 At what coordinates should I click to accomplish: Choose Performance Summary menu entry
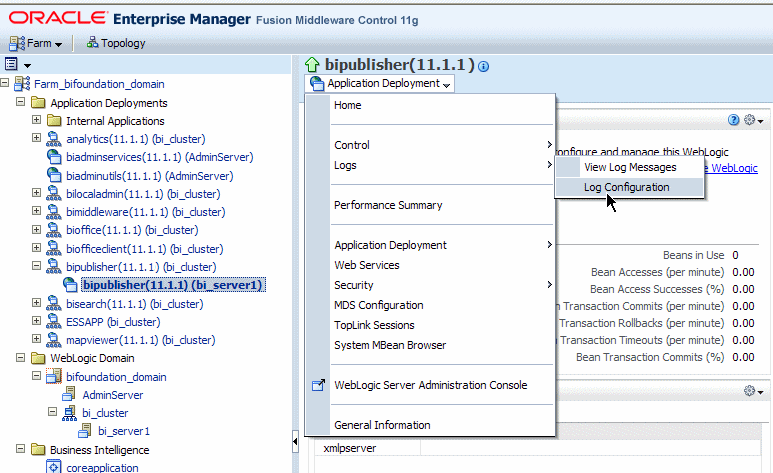[388, 205]
